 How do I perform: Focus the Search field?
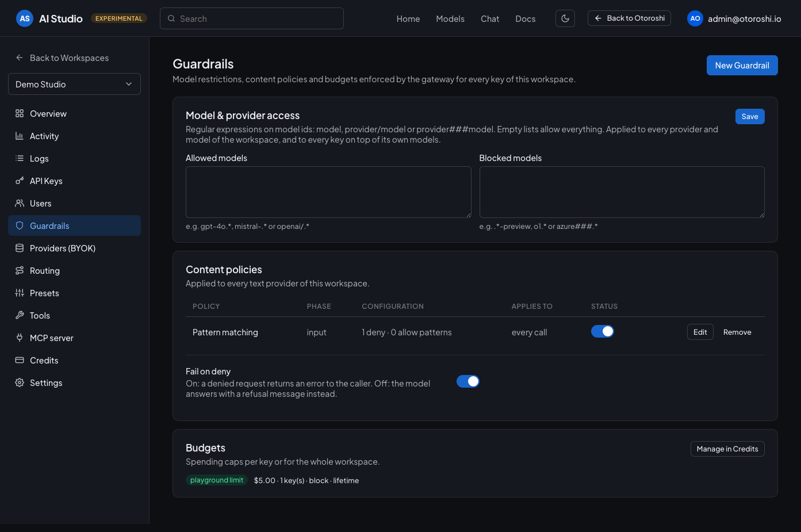click(x=252, y=18)
